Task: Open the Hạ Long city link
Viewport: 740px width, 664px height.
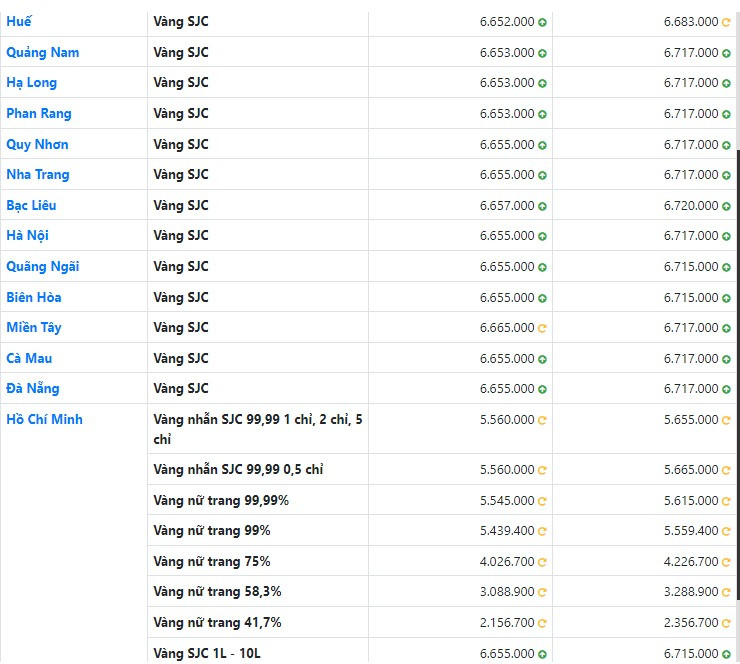Action: [x=31, y=83]
